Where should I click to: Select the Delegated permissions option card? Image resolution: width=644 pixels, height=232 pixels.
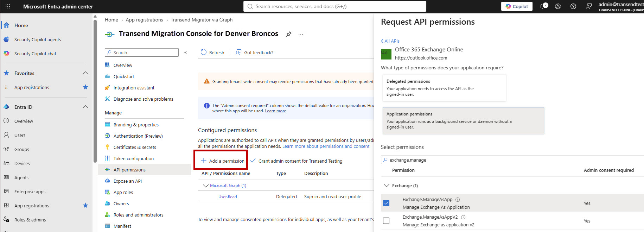click(444, 88)
